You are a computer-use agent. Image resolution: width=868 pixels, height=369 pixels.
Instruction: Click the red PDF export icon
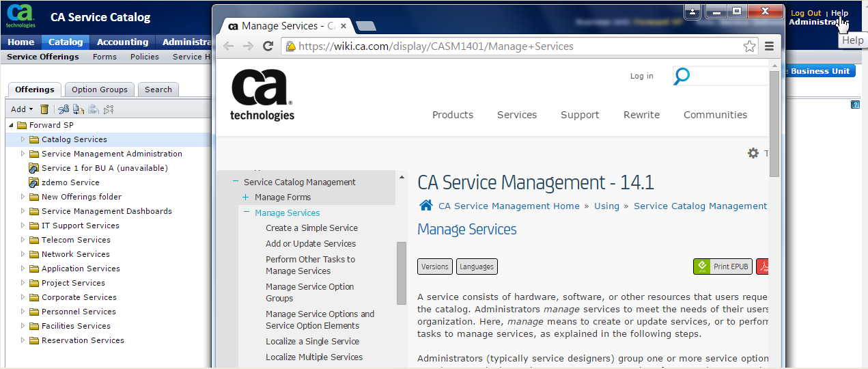click(x=762, y=266)
